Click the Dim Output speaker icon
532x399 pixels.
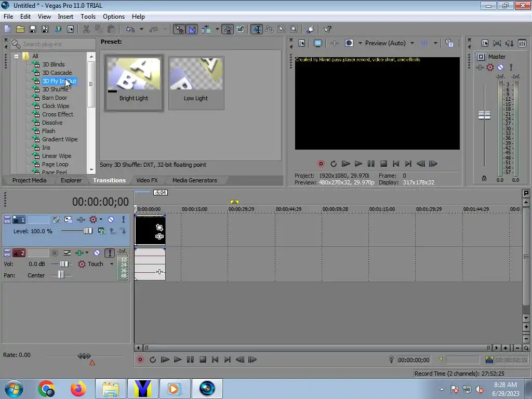click(509, 43)
